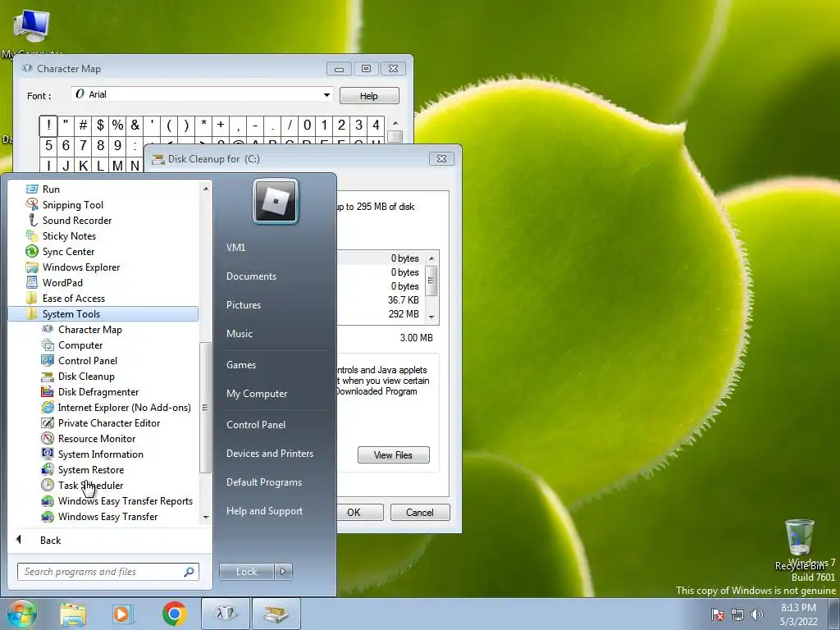Open the network tray icon
The image size is (840, 630).
click(x=737, y=614)
